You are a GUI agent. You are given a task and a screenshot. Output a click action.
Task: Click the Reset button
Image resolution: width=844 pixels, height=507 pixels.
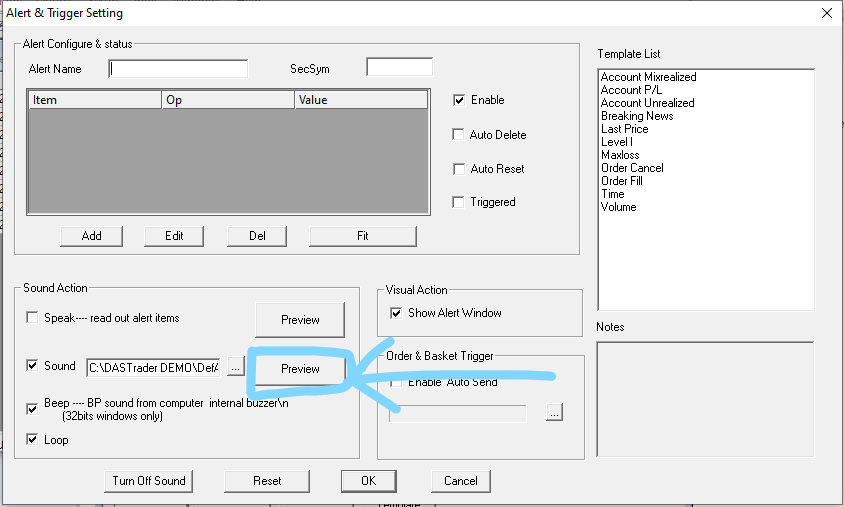tap(267, 481)
